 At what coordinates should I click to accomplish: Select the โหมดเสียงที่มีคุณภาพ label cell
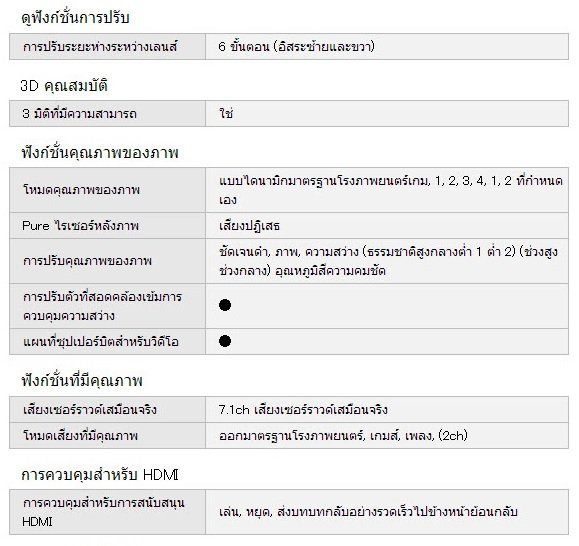pyautogui.click(x=107, y=436)
